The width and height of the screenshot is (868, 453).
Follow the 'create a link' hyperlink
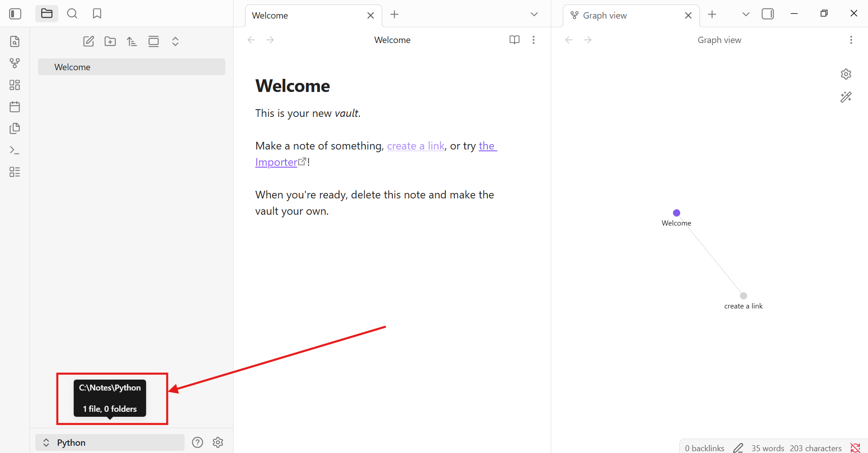[x=415, y=146]
